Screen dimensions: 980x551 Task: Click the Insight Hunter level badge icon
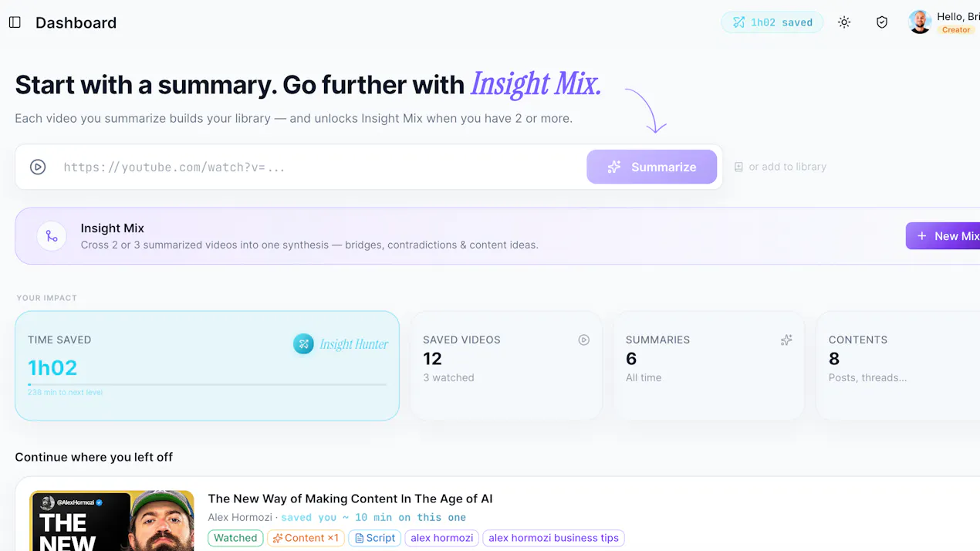(303, 344)
